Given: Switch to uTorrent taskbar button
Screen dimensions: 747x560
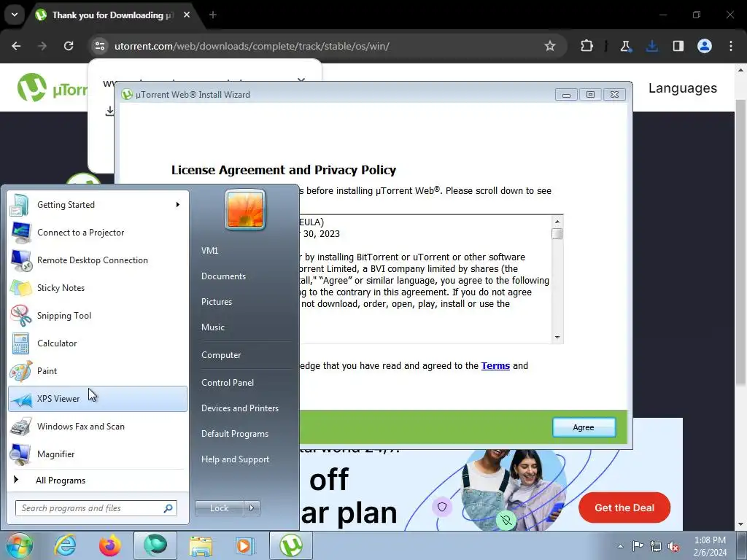Looking at the screenshot, I should tap(291, 545).
